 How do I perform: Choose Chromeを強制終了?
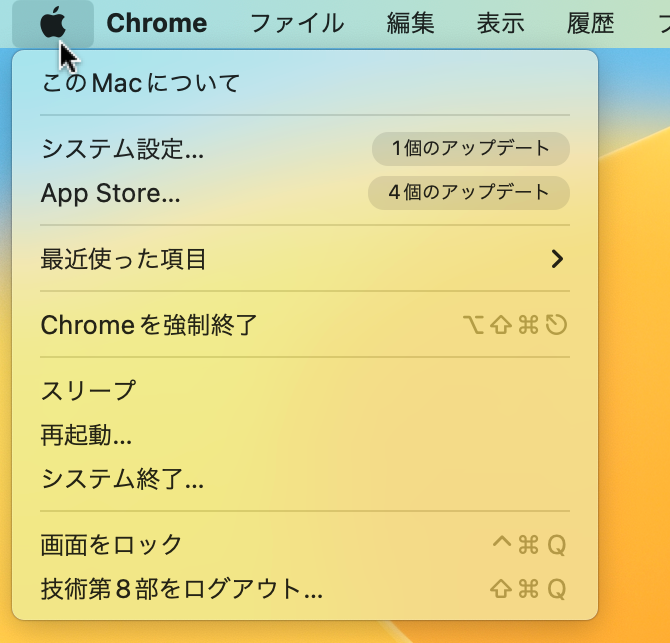(305, 325)
